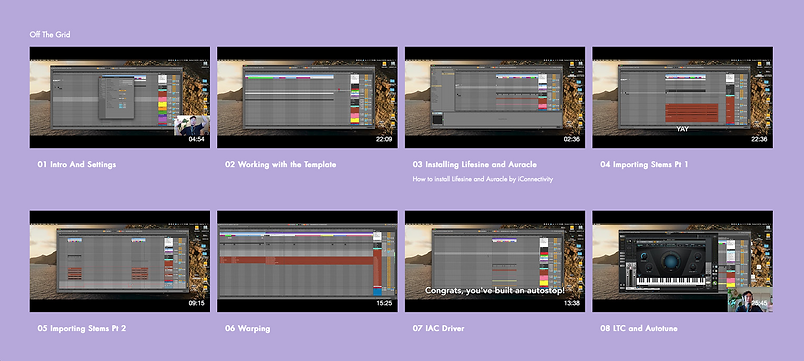Click the '03 Installing Lifesine and Auracle' title
804x361 pixels.
(474, 165)
